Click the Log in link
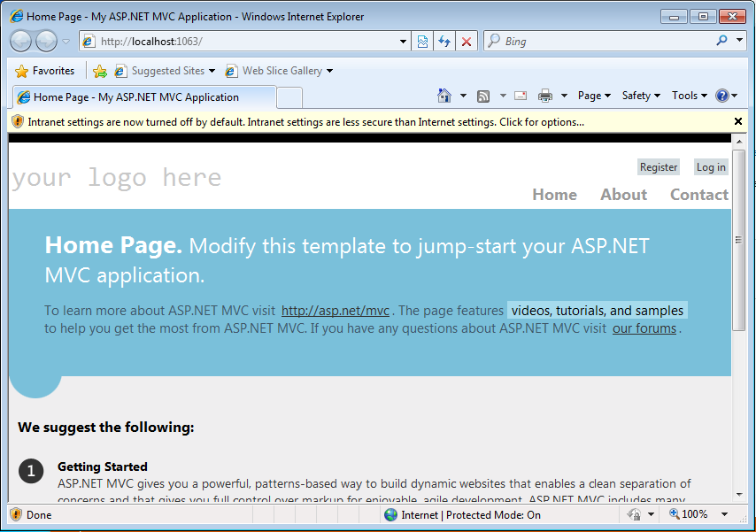 click(x=711, y=167)
